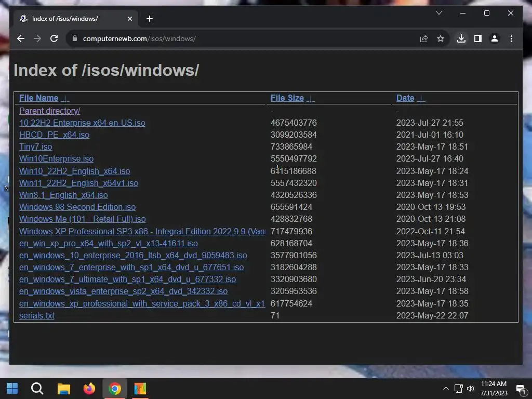532x399 pixels.
Task: Click en_windows_10_enterprise_2016_ltsb_x64_dvd link
Action: click(x=133, y=255)
